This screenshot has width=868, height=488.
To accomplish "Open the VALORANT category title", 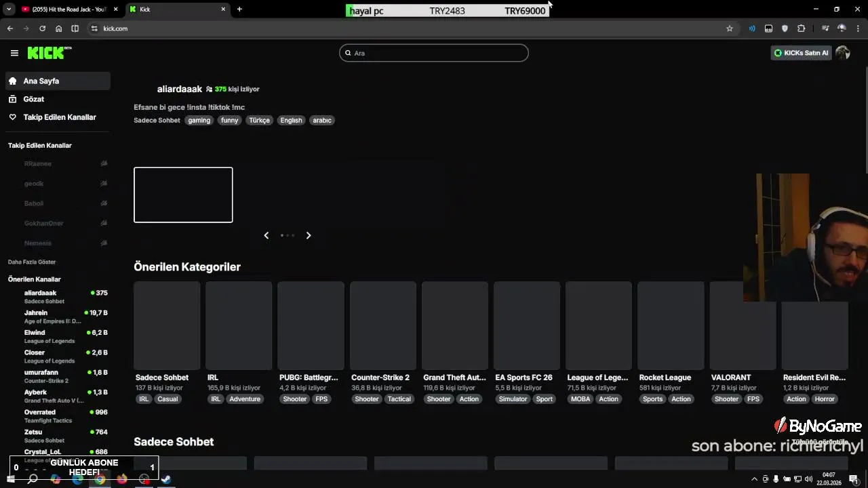I will 731,378.
